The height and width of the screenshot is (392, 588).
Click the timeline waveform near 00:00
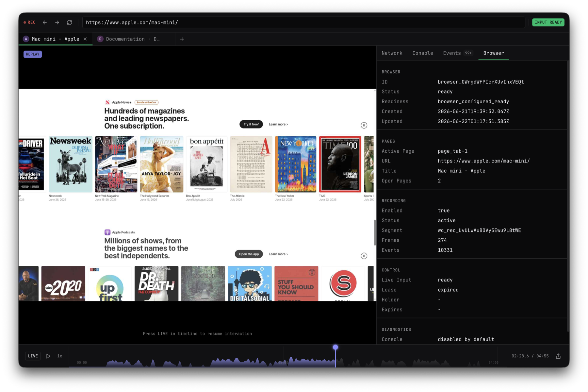coord(82,362)
